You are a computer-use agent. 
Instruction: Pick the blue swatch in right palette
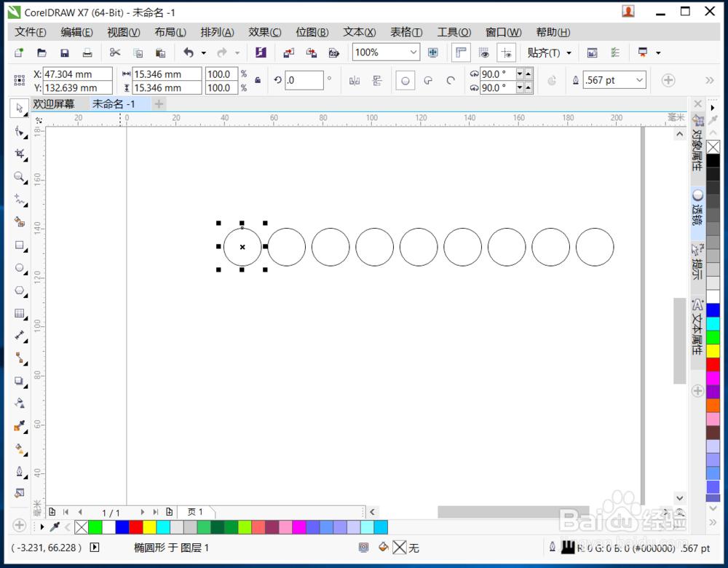[713, 310]
